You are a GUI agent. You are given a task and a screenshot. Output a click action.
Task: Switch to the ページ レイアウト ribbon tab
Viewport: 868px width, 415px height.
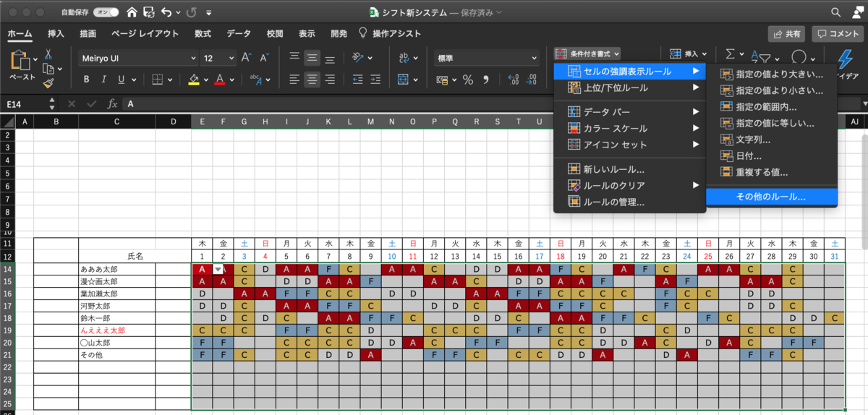point(145,33)
